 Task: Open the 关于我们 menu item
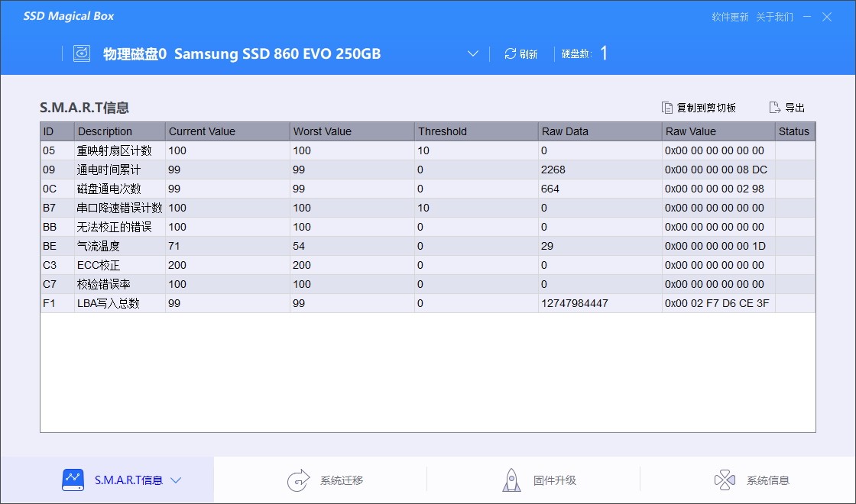[x=774, y=17]
